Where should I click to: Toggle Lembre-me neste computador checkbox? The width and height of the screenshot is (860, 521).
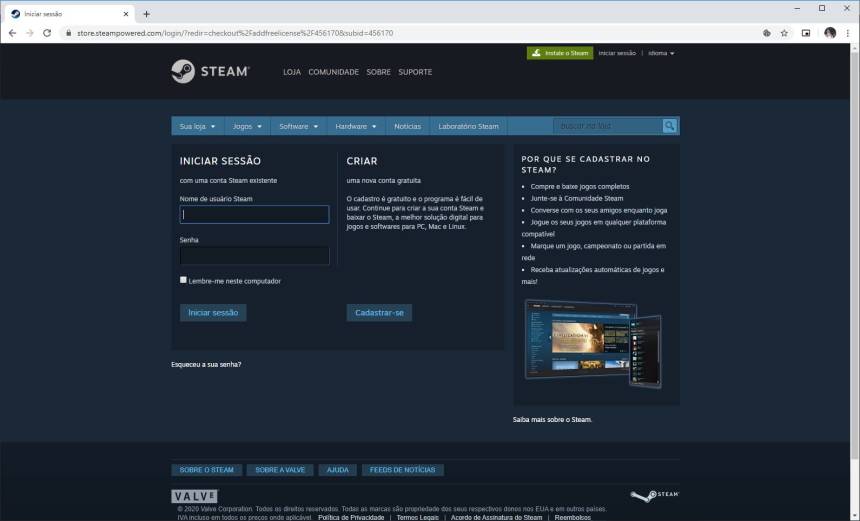[x=183, y=280]
